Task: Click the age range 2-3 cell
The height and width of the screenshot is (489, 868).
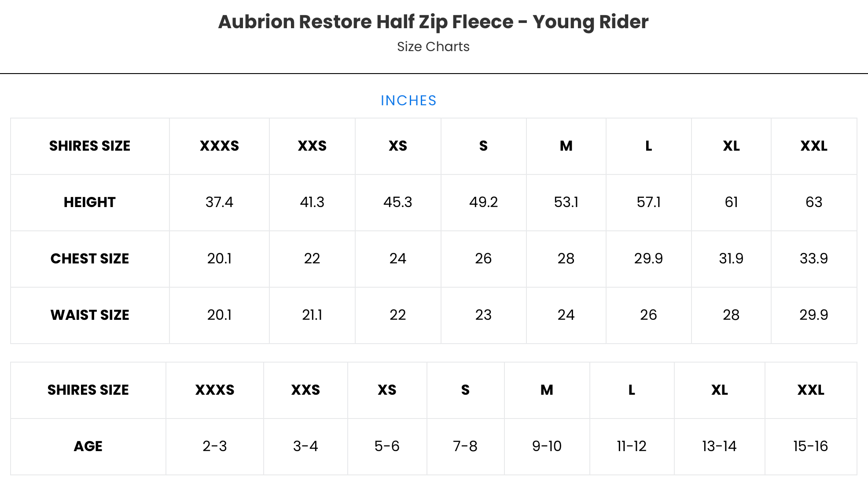Action: pyautogui.click(x=215, y=446)
